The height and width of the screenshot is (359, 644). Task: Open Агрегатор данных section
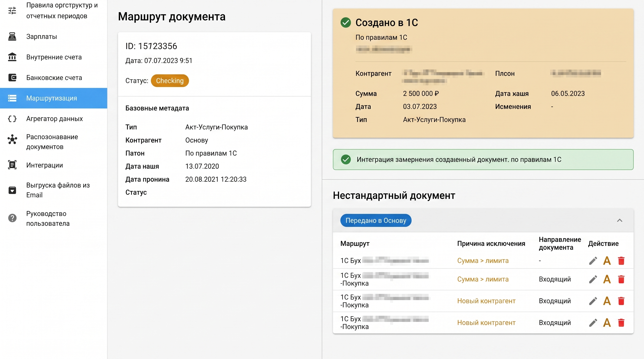tap(54, 118)
